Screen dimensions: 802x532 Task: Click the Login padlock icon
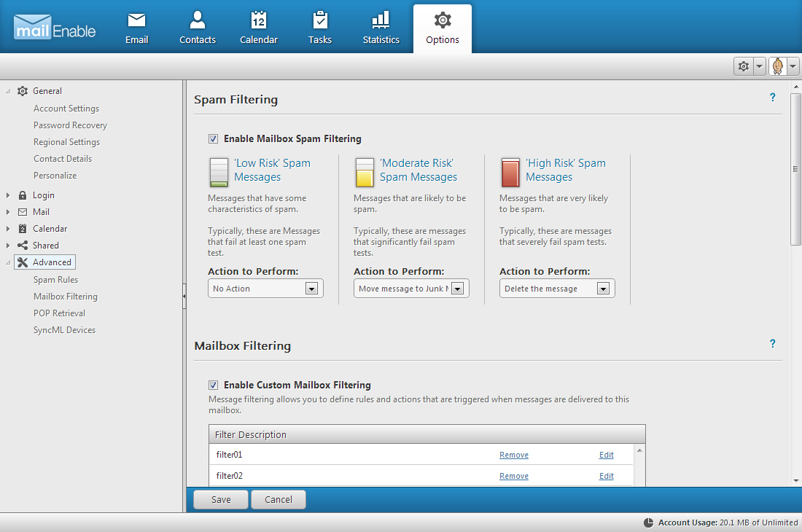tap(23, 195)
